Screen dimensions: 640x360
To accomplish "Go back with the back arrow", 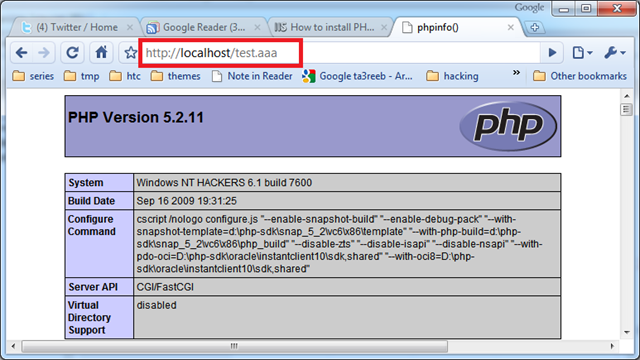I will point(21,53).
